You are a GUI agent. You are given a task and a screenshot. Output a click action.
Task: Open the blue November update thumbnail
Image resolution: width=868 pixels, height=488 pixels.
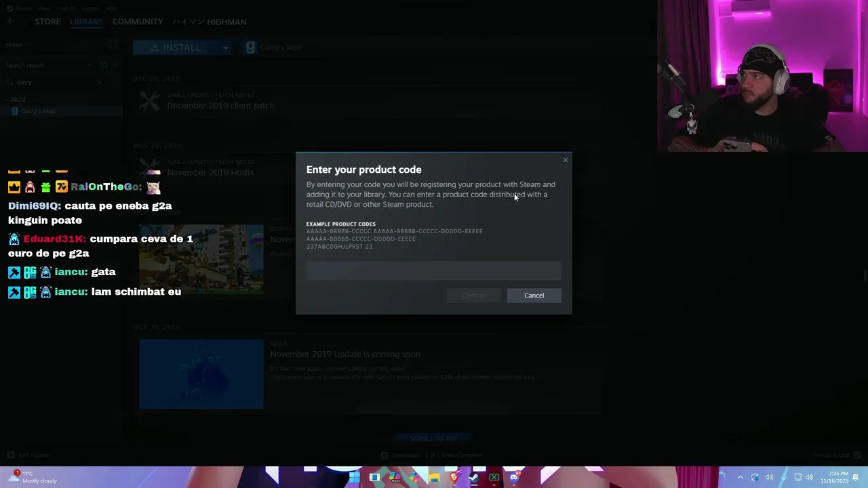point(201,374)
